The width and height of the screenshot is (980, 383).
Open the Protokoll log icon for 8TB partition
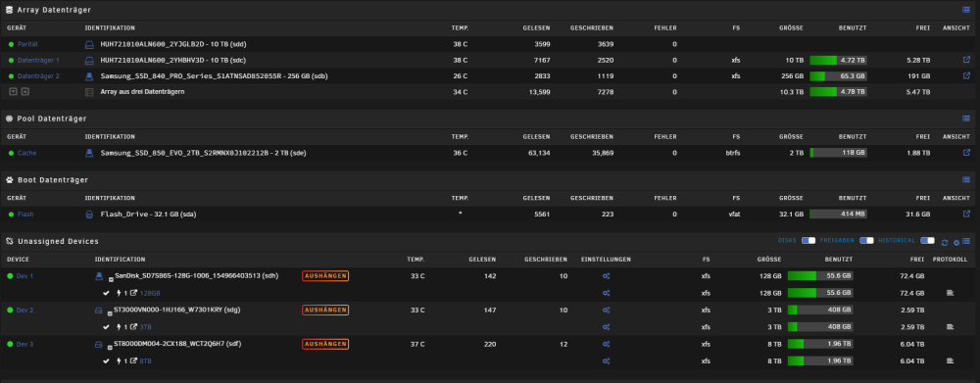click(950, 360)
